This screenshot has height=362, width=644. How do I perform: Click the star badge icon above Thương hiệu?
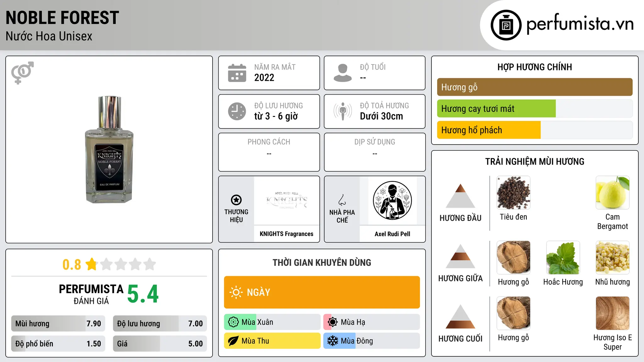click(236, 200)
